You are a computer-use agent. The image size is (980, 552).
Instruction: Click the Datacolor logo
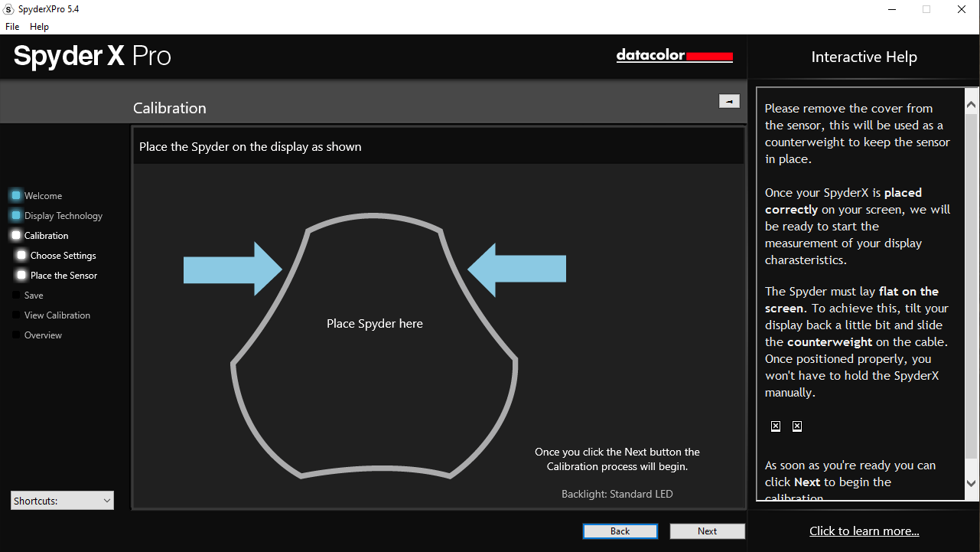pos(675,56)
